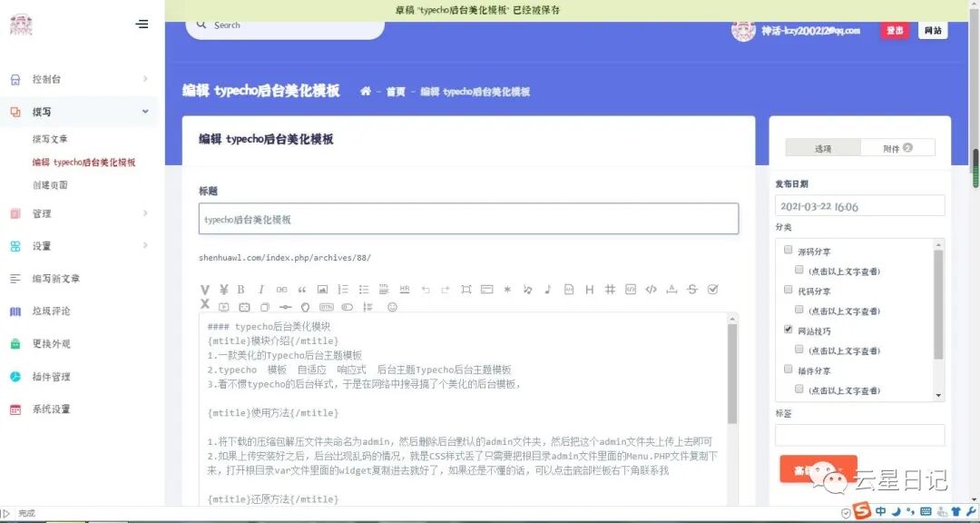Click the red 登出 logout button

coord(895,30)
